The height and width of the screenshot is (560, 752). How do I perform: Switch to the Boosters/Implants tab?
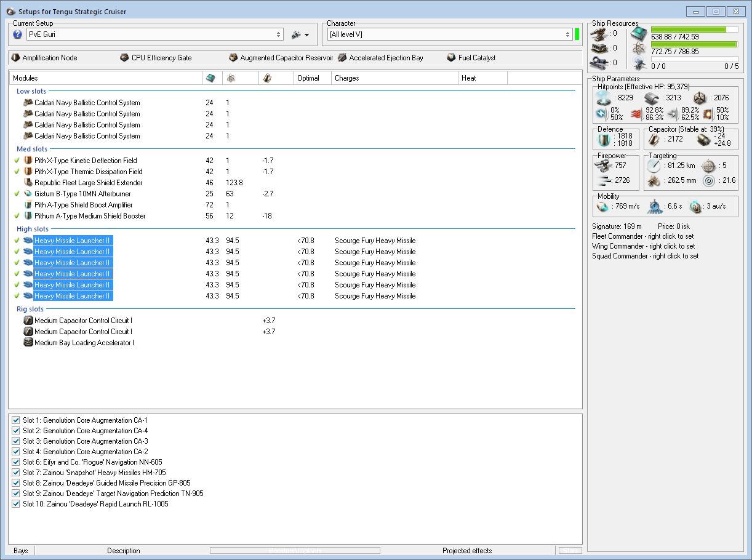(x=295, y=551)
